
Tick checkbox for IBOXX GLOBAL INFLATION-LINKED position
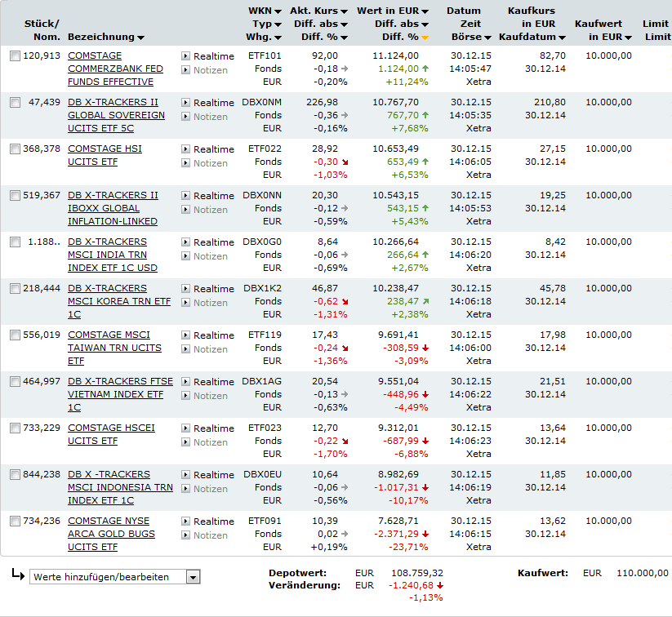pos(15,195)
